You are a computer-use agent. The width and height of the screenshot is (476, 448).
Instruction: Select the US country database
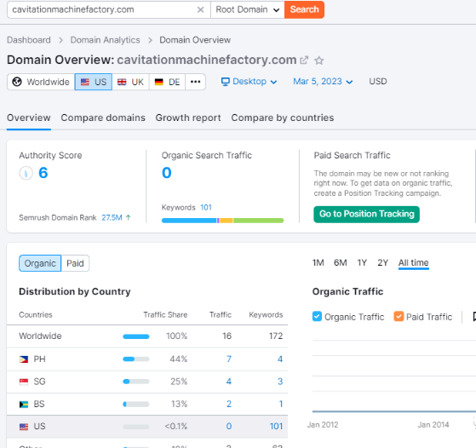[94, 82]
